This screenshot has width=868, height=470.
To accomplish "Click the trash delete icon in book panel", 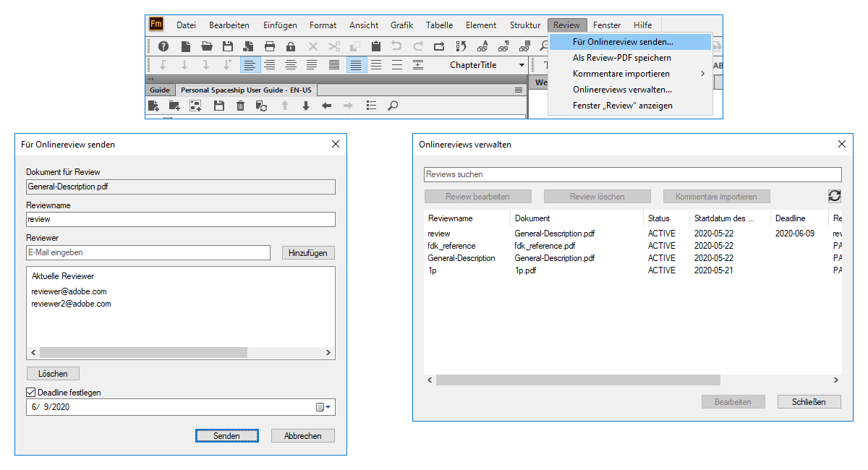I will [x=240, y=106].
